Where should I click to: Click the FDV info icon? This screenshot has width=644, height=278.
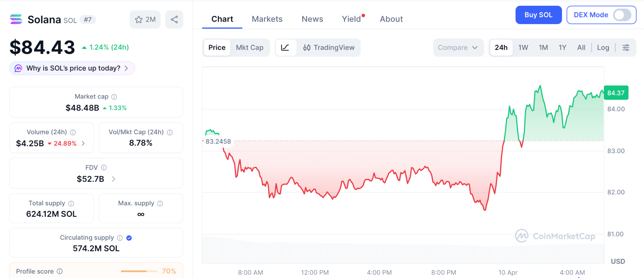[x=104, y=168]
